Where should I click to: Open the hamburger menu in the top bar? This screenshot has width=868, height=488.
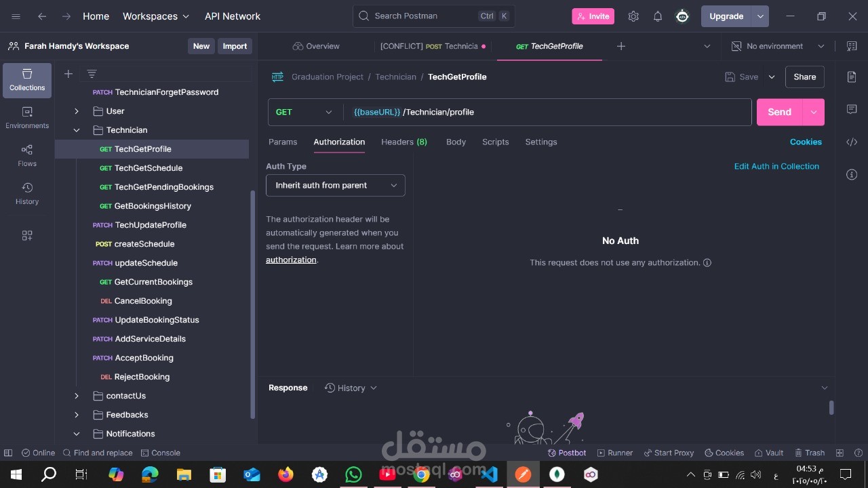16,16
